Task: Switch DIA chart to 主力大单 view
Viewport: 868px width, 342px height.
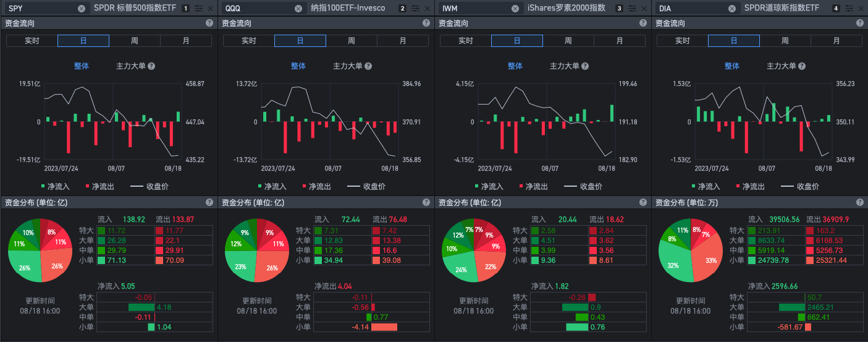Action: (x=782, y=66)
